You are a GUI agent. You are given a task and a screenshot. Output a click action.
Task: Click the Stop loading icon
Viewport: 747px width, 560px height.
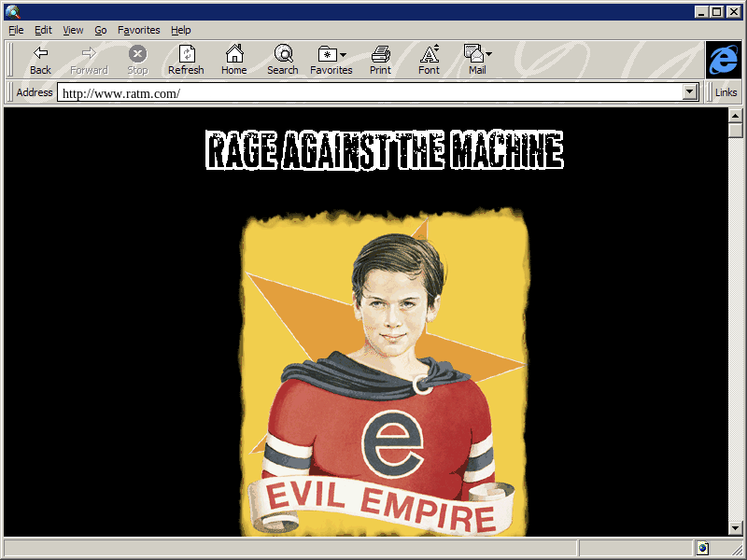[x=137, y=54]
